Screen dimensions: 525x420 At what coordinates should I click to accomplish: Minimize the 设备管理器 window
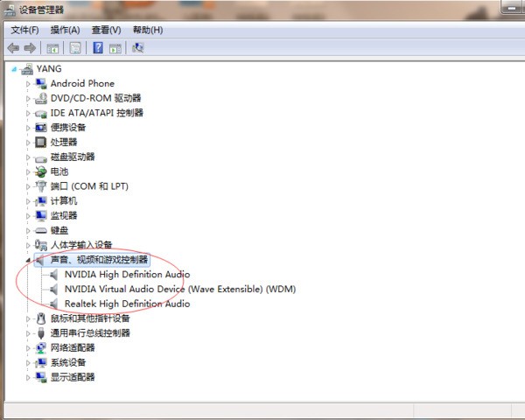click(512, 7)
